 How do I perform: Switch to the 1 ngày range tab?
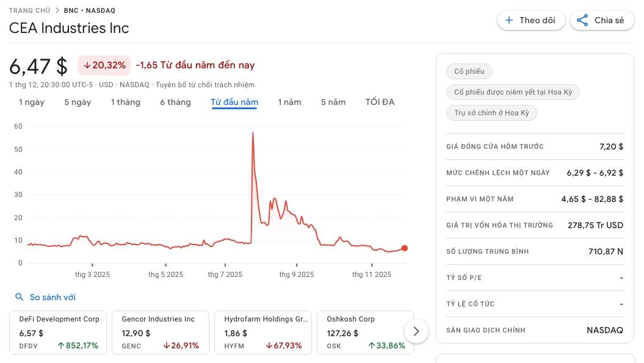[32, 102]
